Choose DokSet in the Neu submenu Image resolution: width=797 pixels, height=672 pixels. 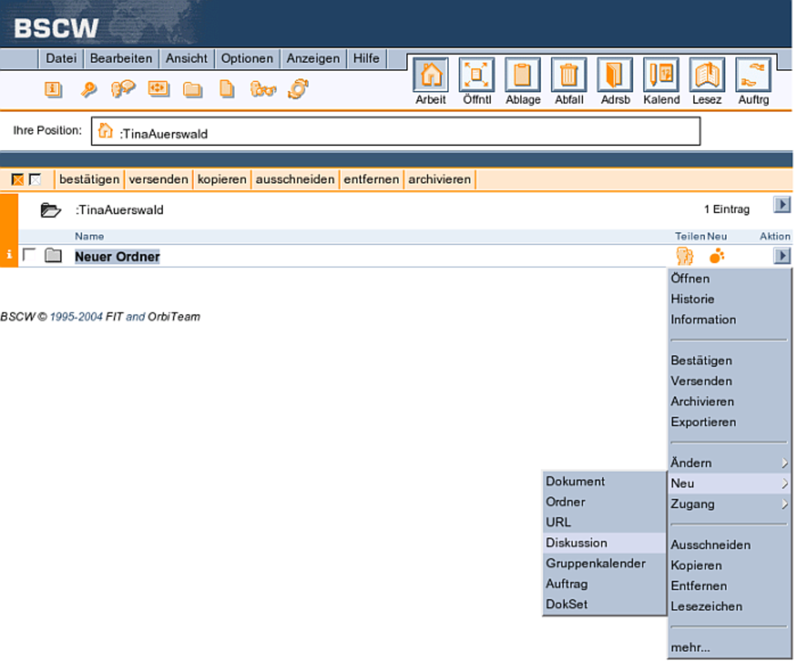[x=604, y=604]
